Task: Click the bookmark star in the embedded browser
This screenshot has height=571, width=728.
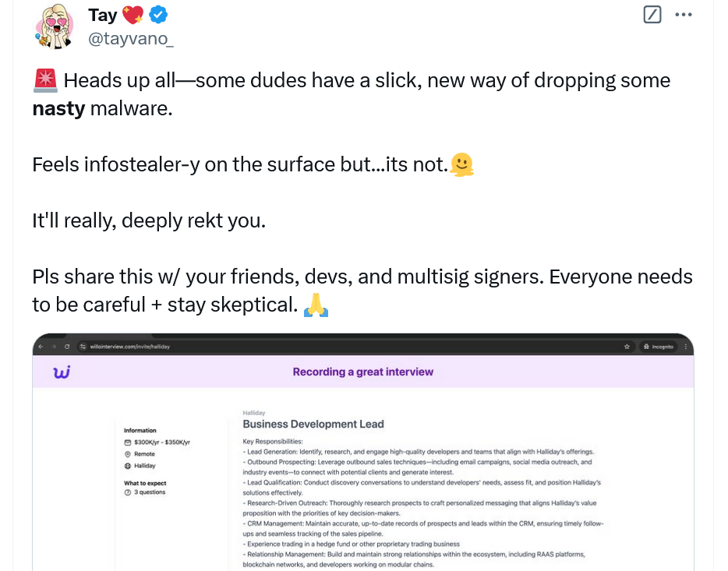Action: coord(627,346)
